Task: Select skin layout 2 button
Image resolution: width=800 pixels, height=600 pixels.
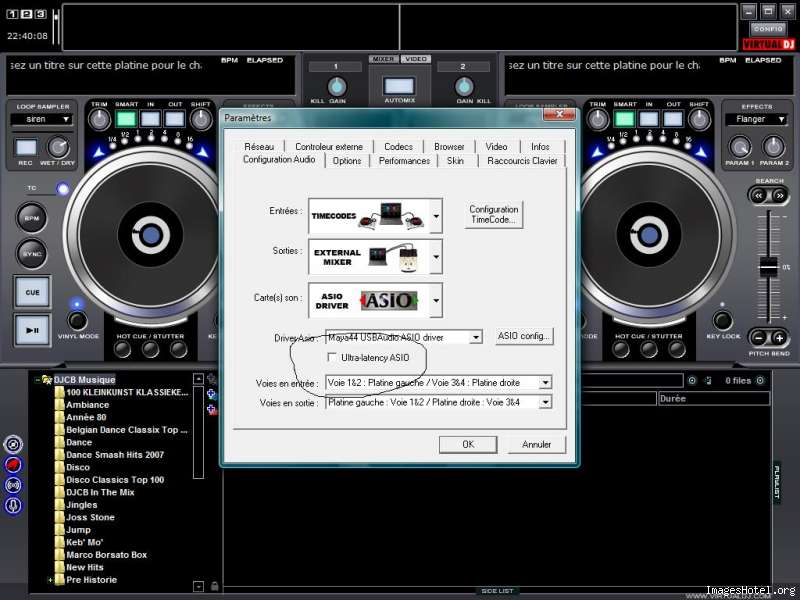Action: pyautogui.click(x=26, y=14)
